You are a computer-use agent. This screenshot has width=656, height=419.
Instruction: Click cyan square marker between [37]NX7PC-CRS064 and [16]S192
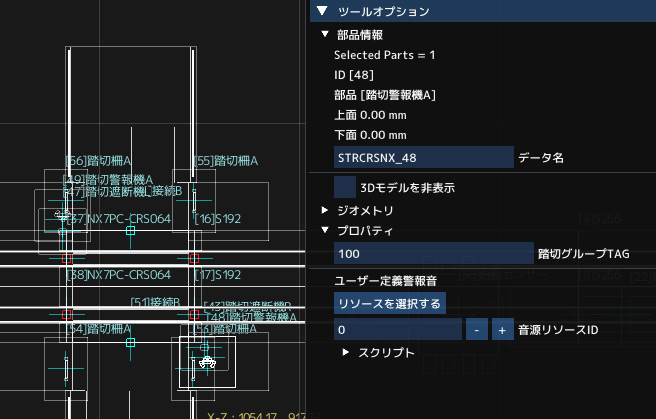[x=131, y=230]
